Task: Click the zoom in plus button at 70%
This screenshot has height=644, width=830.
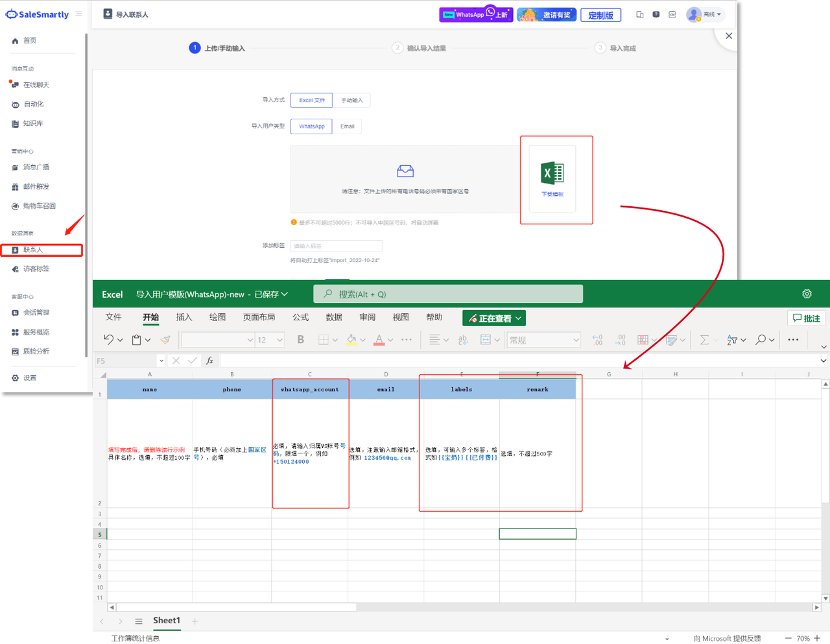Action: (818, 638)
